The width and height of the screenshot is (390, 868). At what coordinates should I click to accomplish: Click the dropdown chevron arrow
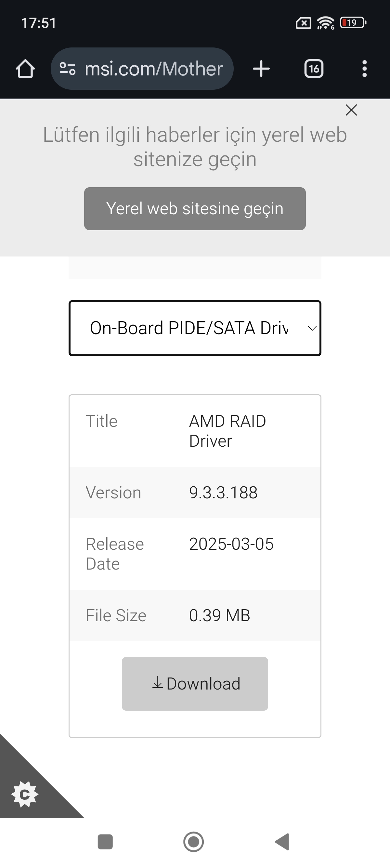coord(312,328)
